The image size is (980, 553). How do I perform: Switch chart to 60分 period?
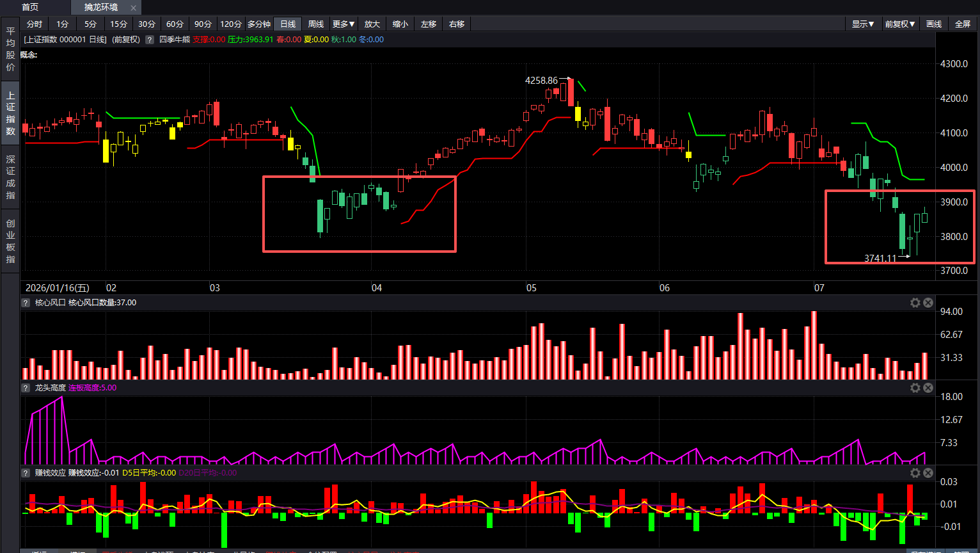pyautogui.click(x=175, y=24)
